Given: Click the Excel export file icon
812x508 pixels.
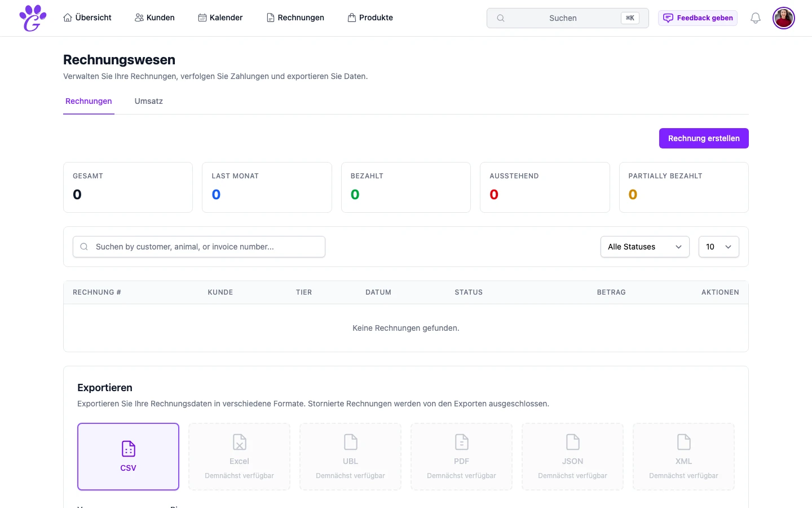Looking at the screenshot, I should point(239,442).
